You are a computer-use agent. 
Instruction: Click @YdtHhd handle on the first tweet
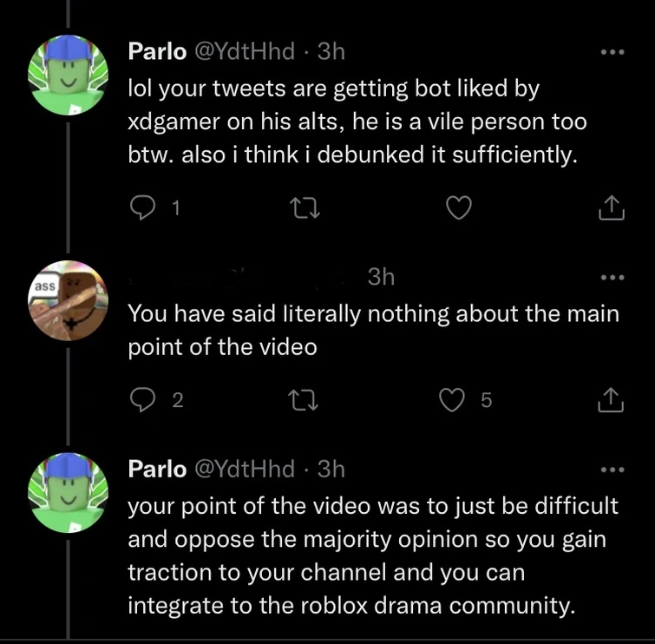pos(244,52)
